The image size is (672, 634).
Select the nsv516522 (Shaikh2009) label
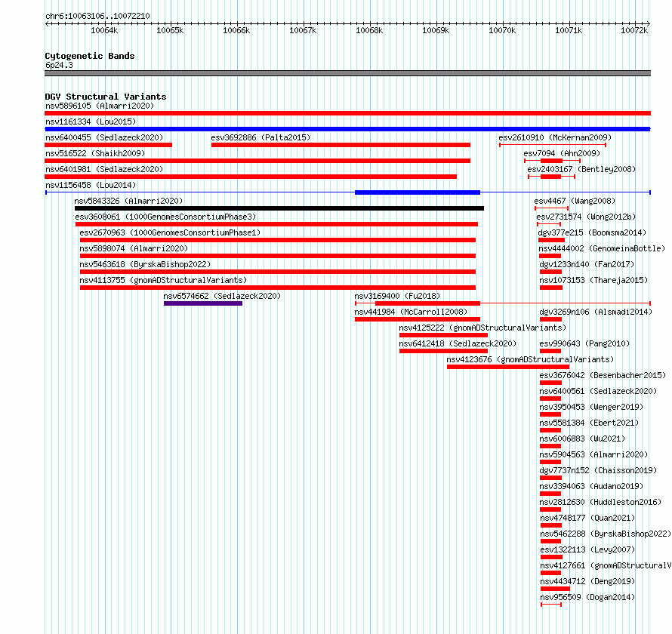95,153
